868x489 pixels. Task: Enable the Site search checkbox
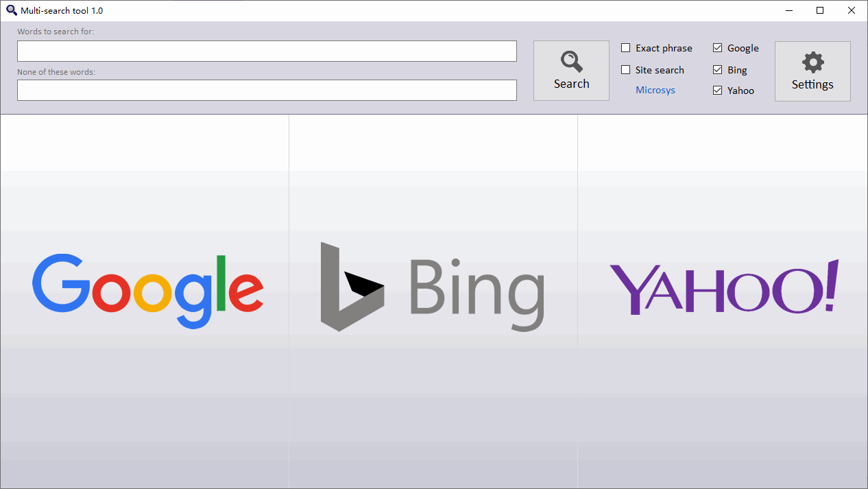click(x=625, y=70)
